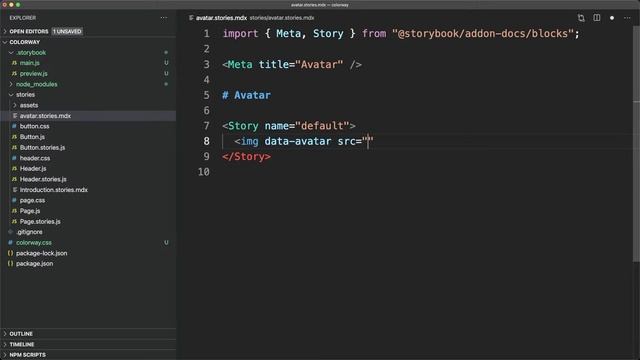Image resolution: width=640 pixels, height=360 pixels.
Task: Expand the Timeline panel
Action: coord(5,344)
